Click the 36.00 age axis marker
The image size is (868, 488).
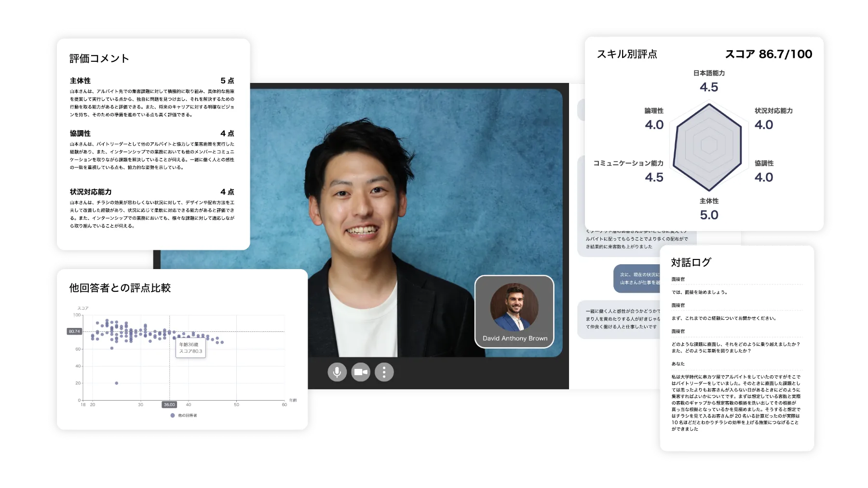pyautogui.click(x=169, y=405)
